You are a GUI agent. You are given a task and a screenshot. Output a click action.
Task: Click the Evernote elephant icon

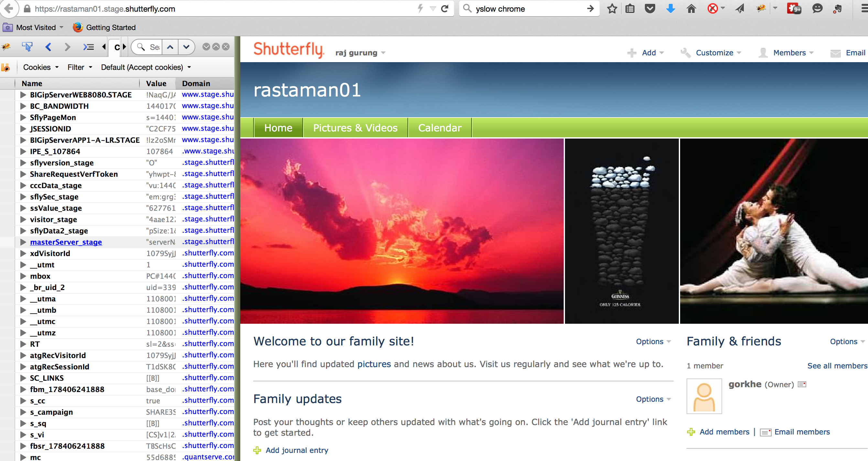(837, 9)
